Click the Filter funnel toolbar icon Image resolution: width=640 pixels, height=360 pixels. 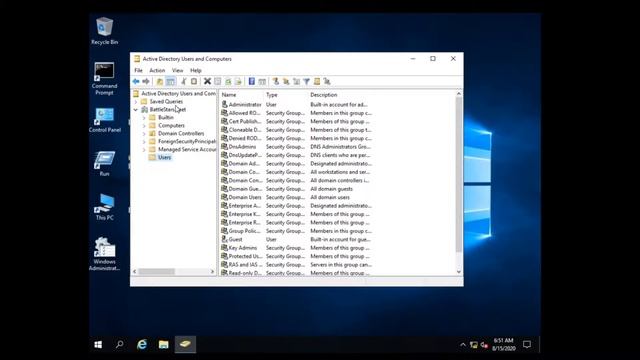(307, 81)
